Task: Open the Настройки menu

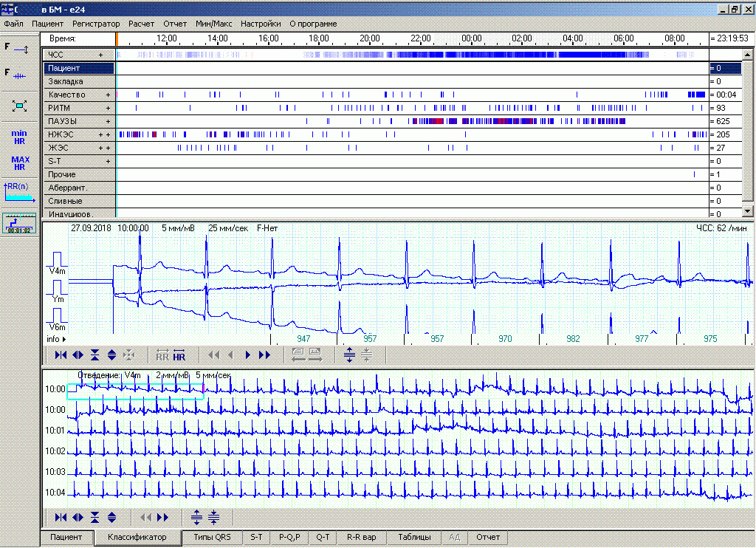Action: point(261,24)
